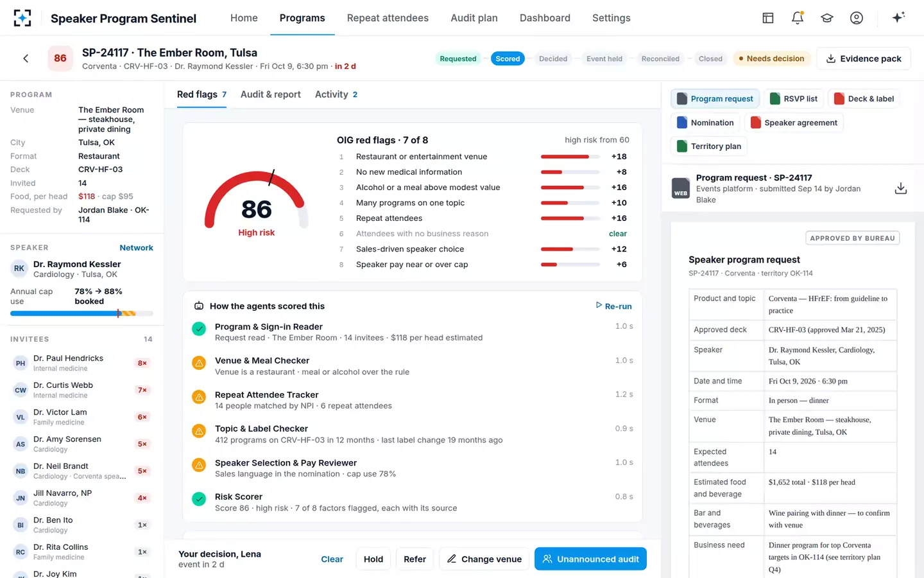Launch the AI sparkle assistant icon
The image size is (924, 578).
[898, 17]
